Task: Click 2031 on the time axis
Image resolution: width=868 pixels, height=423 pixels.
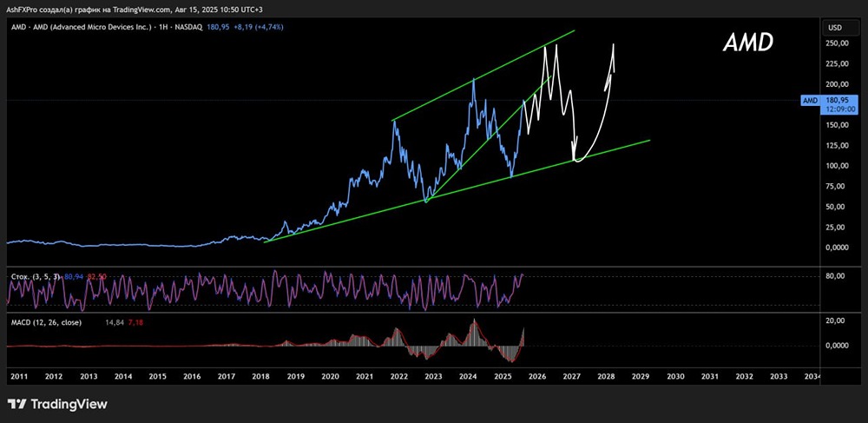Action: click(710, 376)
